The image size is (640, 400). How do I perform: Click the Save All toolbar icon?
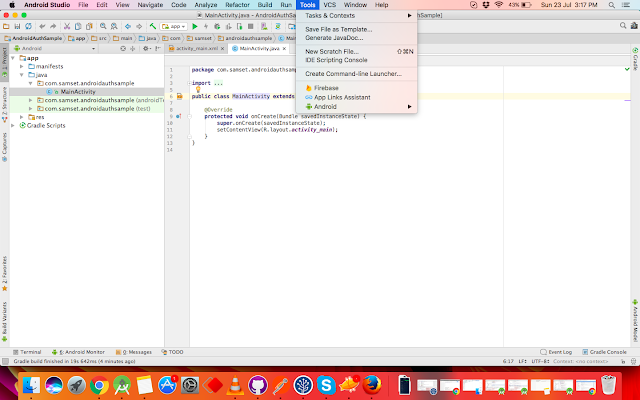[17, 27]
